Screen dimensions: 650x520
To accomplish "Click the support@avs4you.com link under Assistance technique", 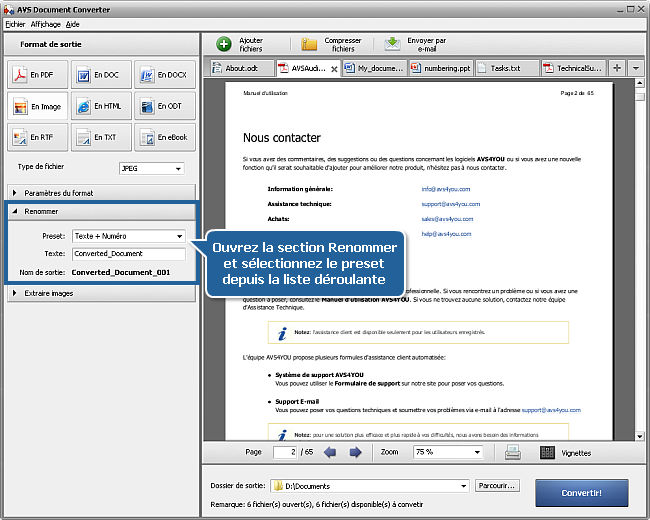I will (x=451, y=204).
